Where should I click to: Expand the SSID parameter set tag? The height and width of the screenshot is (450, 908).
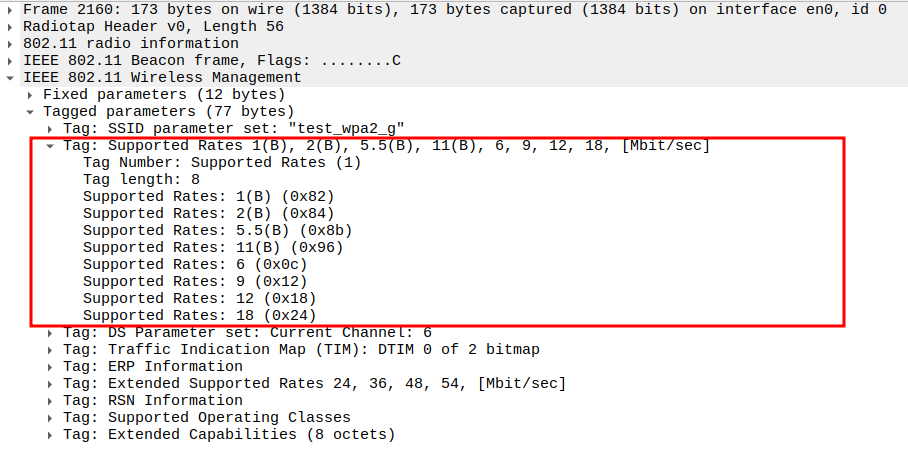51,128
